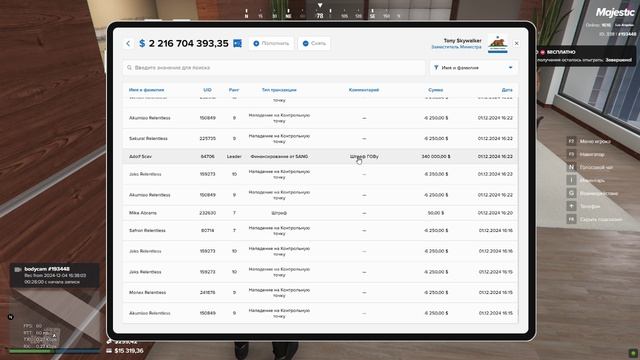Focus the transaction search input field
Image resolution: width=640 pixels, height=360 pixels.
[274, 67]
